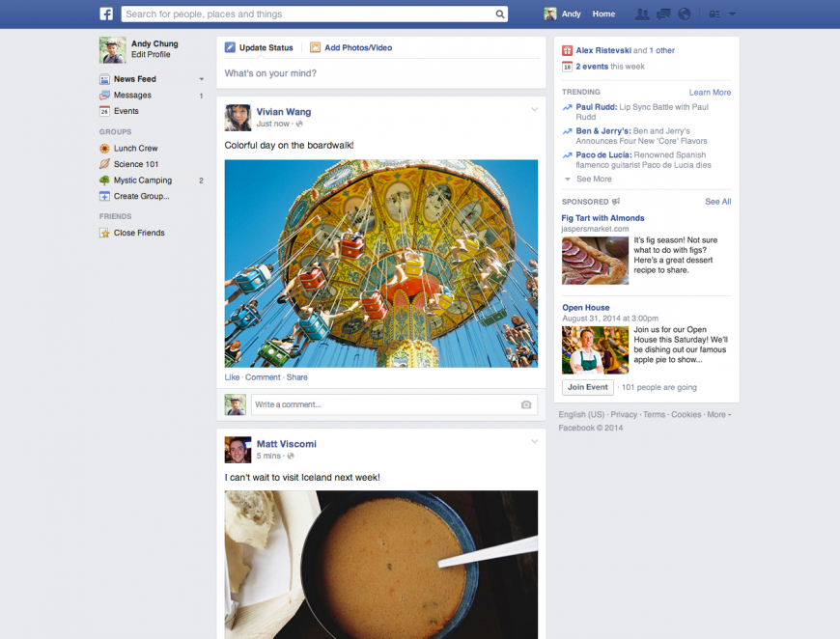Click the Update Status pencil icon
840x639 pixels.
230,47
